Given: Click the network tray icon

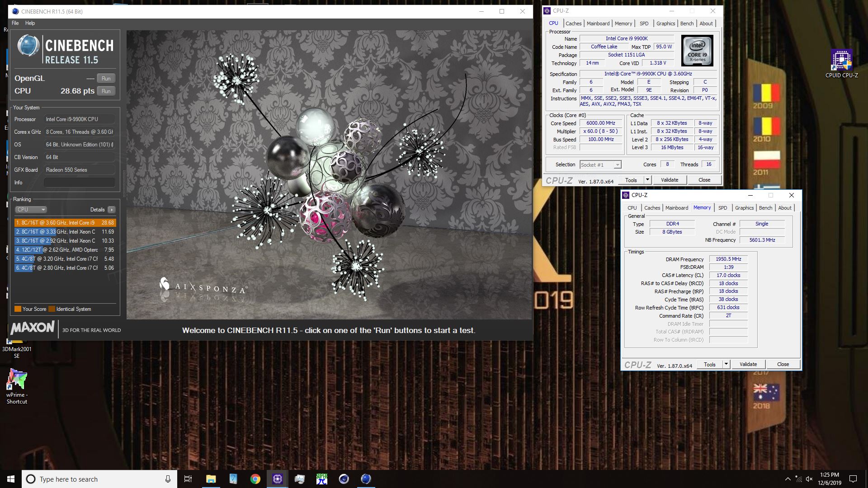Looking at the screenshot, I should pos(799,479).
